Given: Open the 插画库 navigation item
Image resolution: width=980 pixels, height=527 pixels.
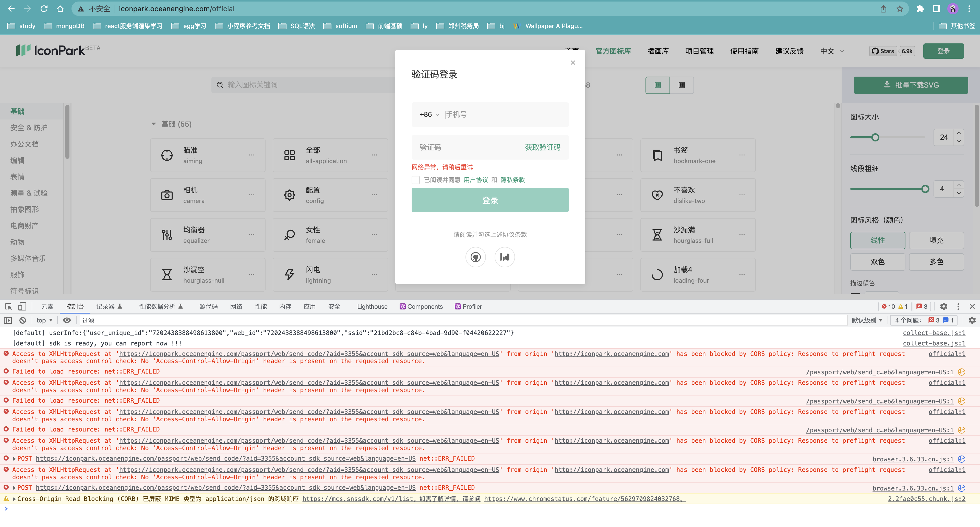Looking at the screenshot, I should coord(658,51).
